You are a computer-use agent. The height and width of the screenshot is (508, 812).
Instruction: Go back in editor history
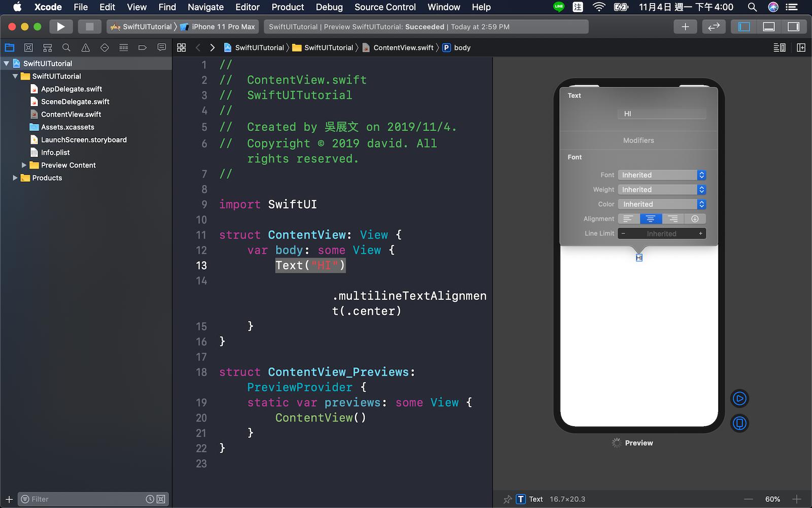pyautogui.click(x=198, y=48)
